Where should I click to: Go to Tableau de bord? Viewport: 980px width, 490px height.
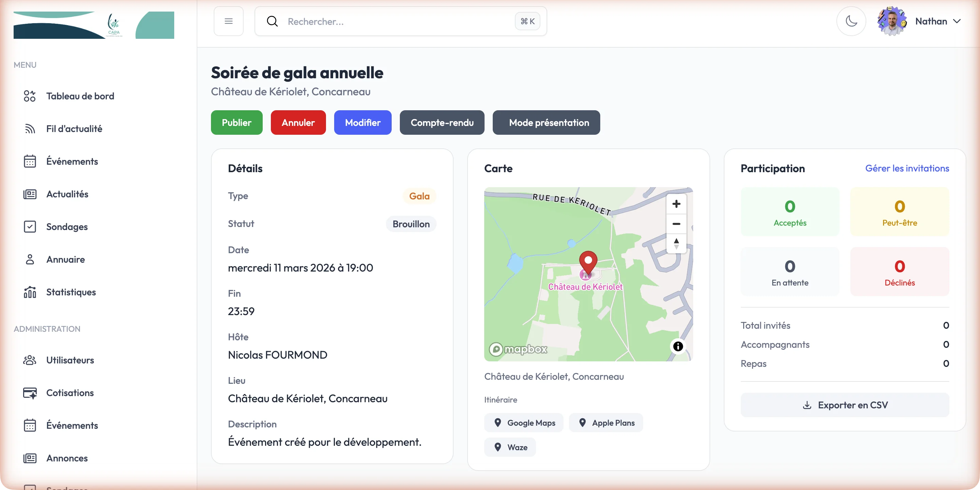(x=80, y=96)
